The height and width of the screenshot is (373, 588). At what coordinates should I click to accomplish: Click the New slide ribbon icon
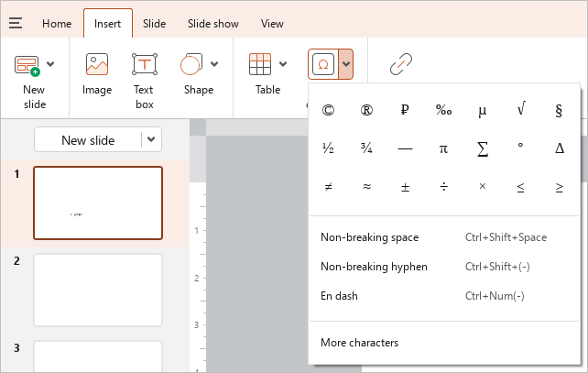(27, 65)
